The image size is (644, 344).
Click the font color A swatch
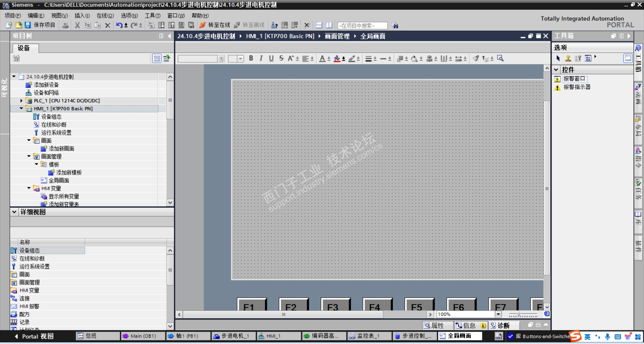coord(322,58)
